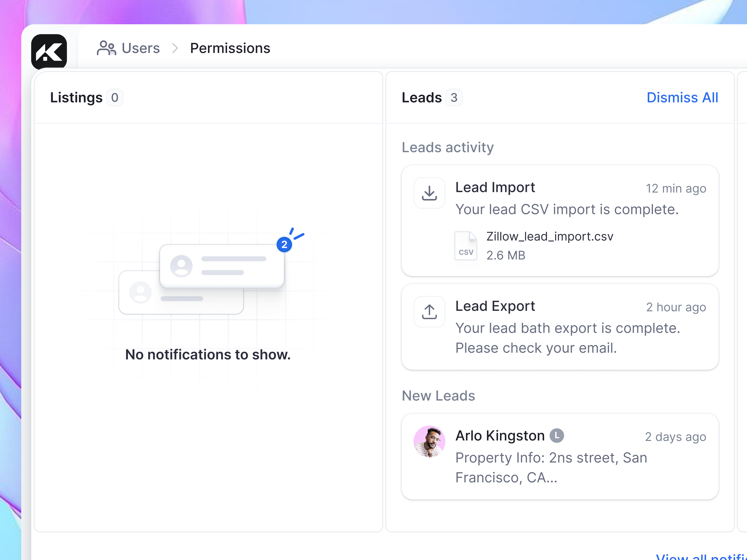The image size is (747, 560).
Task: Click the Lead Import download icon
Action: pos(429,193)
